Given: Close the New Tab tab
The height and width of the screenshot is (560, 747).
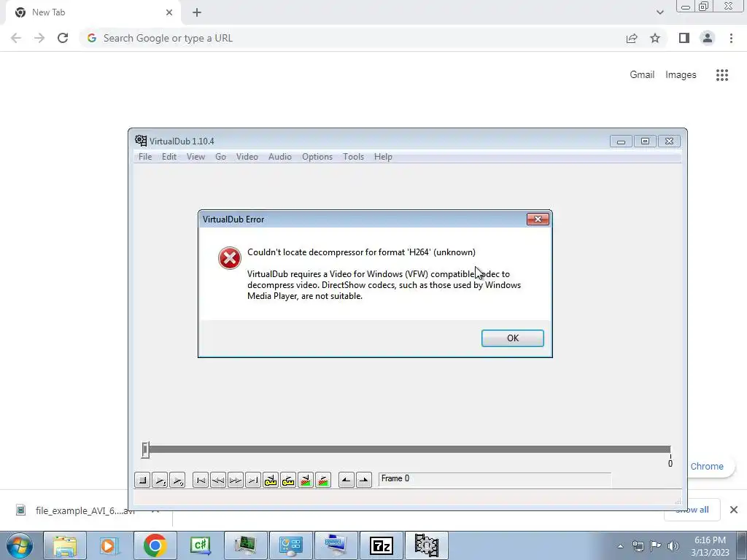Looking at the screenshot, I should click(169, 12).
